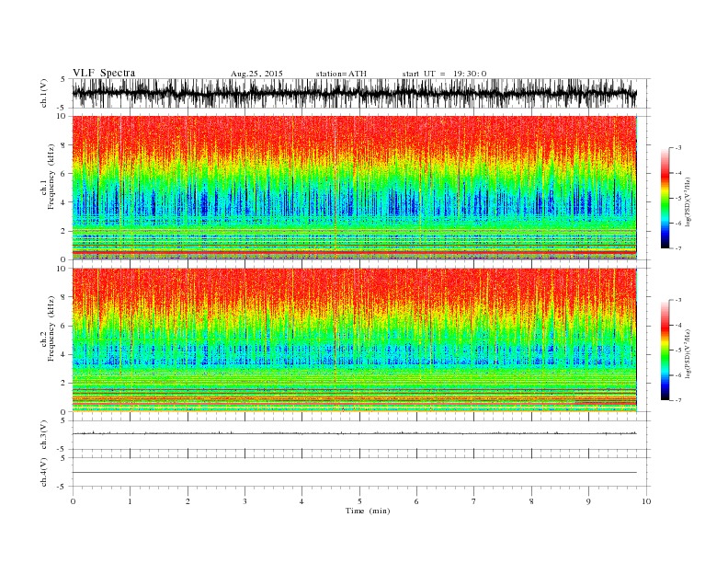
Task: Click the ch.3 voltage trace line
Action: (x=354, y=433)
